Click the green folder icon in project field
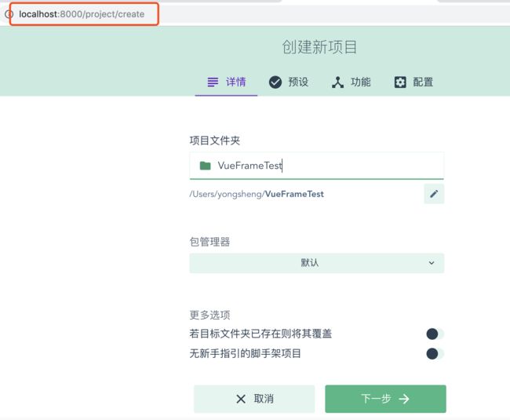 coord(206,166)
